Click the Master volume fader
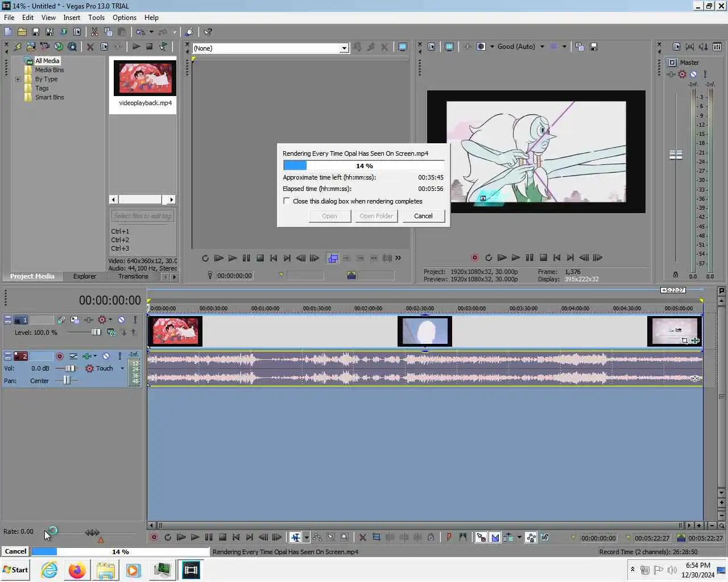Screen dimensions: 728x582 pos(676,155)
